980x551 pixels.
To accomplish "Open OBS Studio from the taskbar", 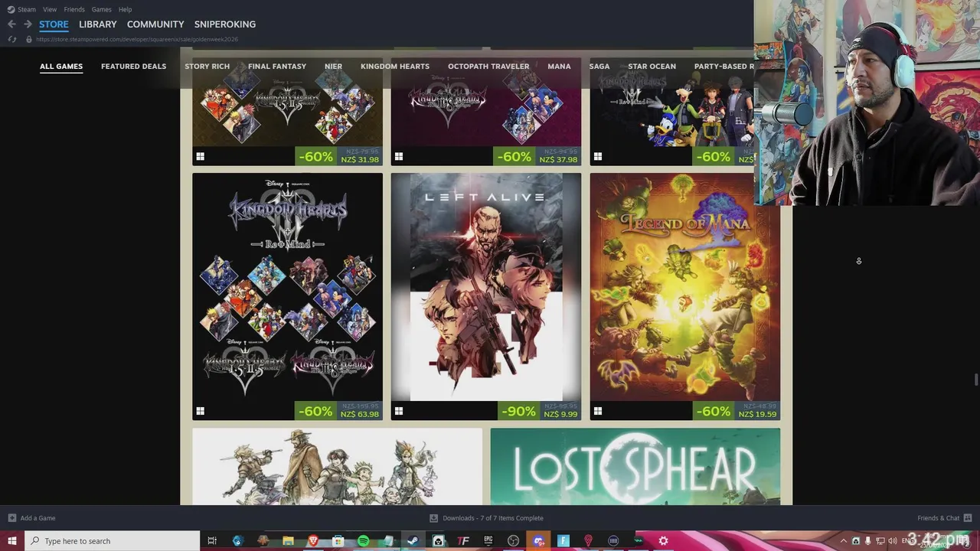I will click(x=513, y=541).
